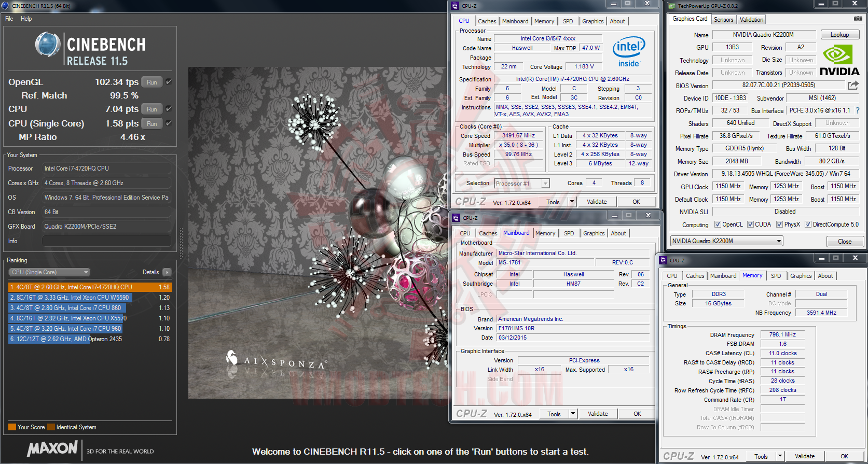Run the CPU (Single Core) benchmark
The image size is (868, 464).
point(152,123)
